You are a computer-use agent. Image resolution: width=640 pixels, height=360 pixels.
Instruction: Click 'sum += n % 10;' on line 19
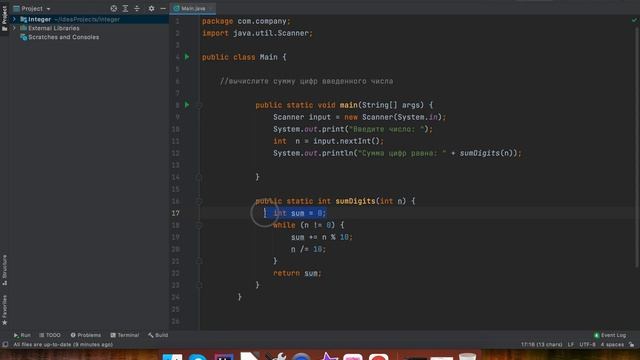(x=322, y=237)
